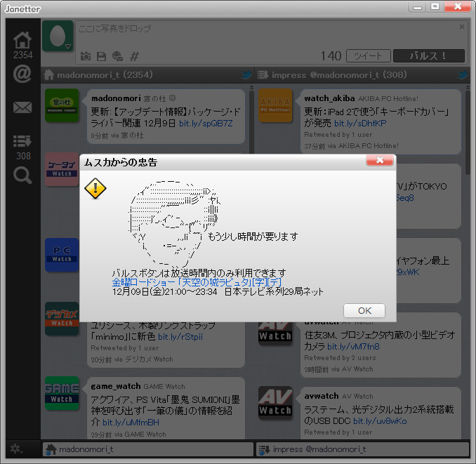Select the madonomori_t bottom tab
Screen dimensions: 476x464
[148, 449]
